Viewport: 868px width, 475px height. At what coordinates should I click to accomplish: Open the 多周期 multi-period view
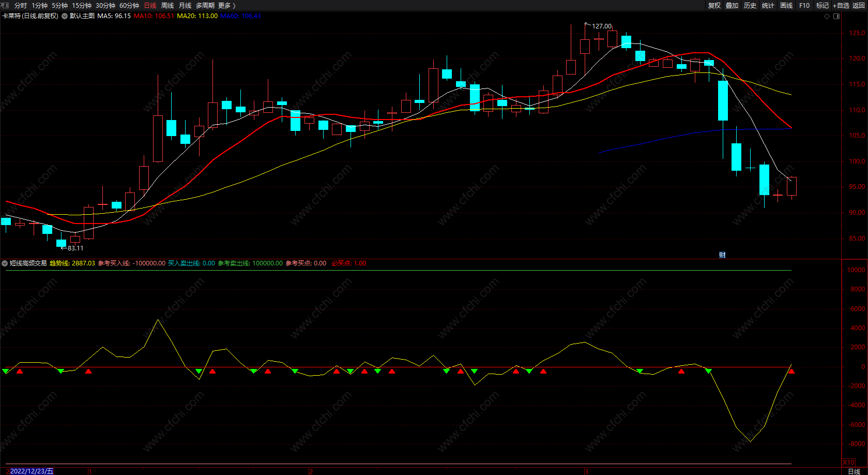coord(205,5)
